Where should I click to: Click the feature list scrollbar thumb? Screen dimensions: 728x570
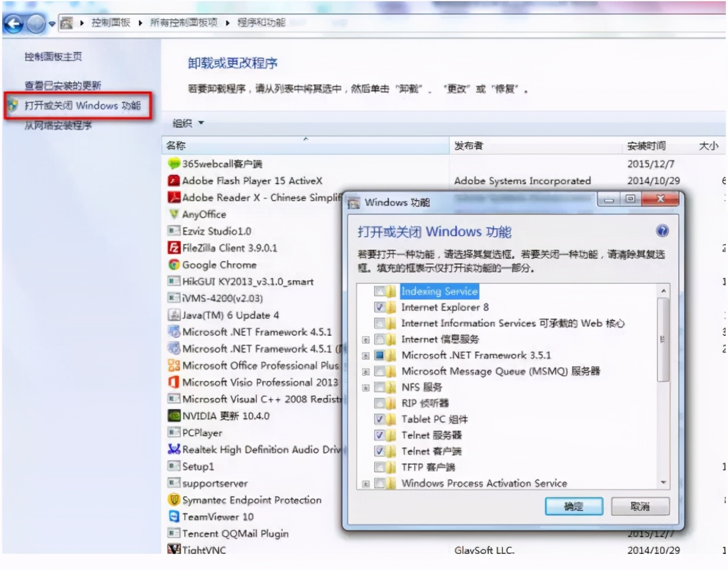point(663,340)
